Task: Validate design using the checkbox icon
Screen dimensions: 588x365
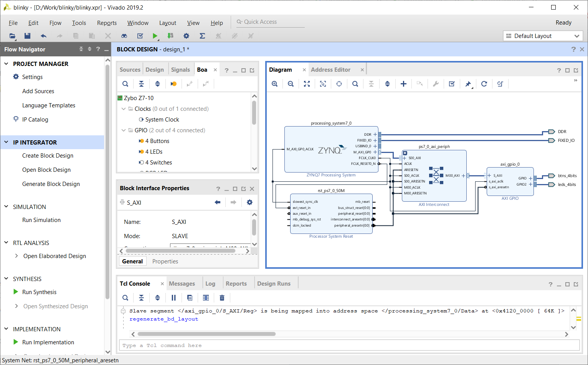Action: click(x=452, y=84)
